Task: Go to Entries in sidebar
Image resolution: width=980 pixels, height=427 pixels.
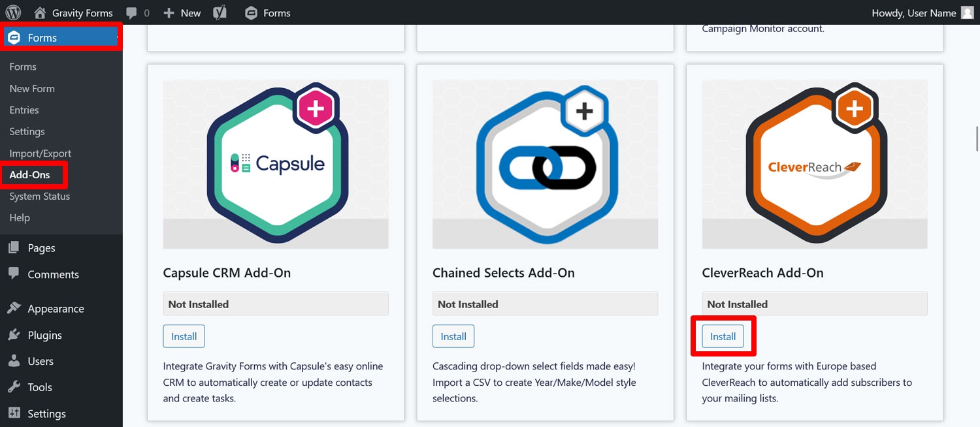Action: click(24, 110)
